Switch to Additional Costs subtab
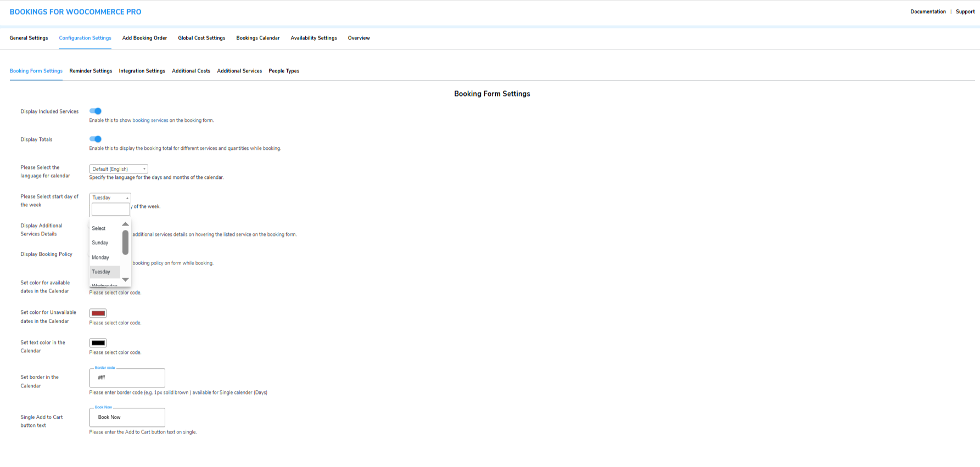Viewport: 980px width, 467px height. click(191, 71)
